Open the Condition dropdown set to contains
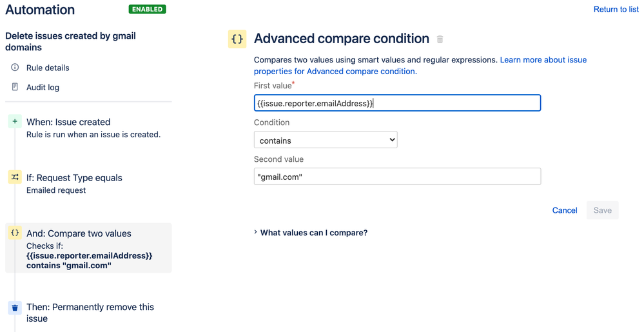Viewport: 644px width, 332px height. pos(326,140)
